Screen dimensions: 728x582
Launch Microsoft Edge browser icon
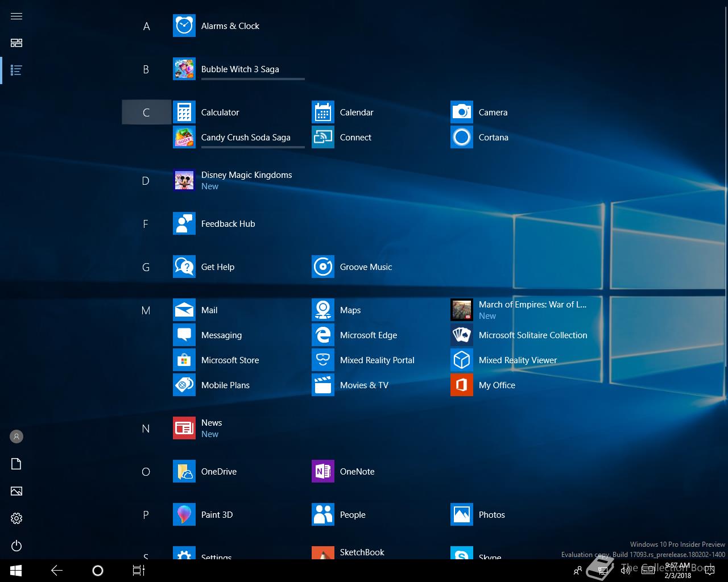322,335
